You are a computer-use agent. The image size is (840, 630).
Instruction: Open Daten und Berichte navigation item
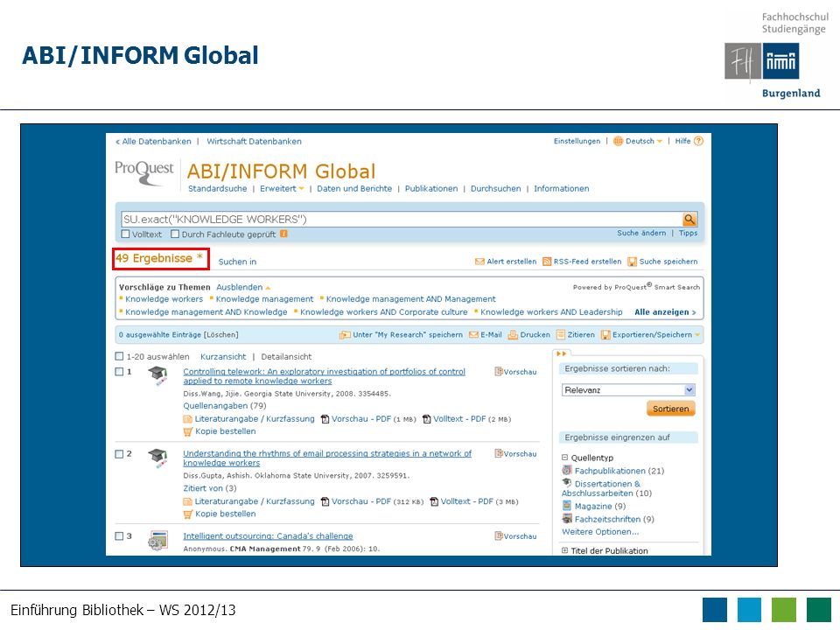[x=354, y=189]
